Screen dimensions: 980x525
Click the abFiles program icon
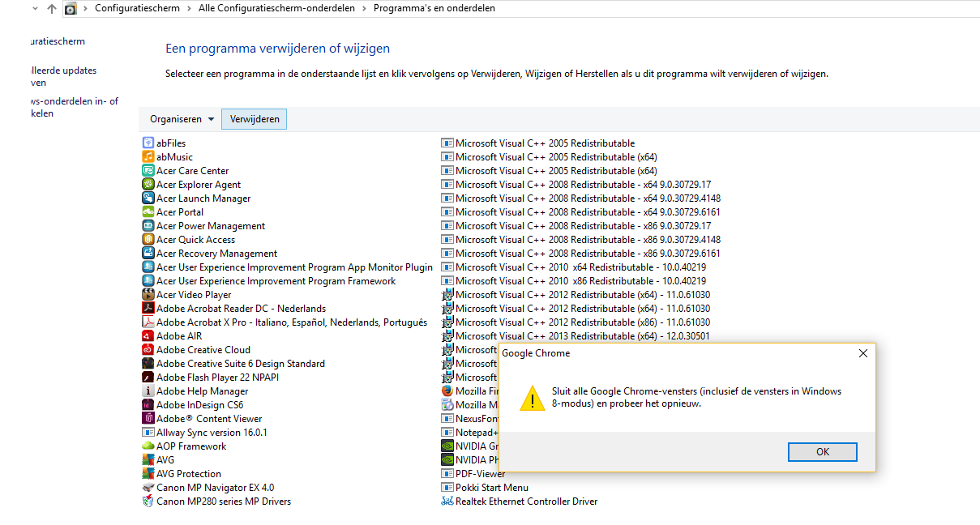click(x=148, y=143)
